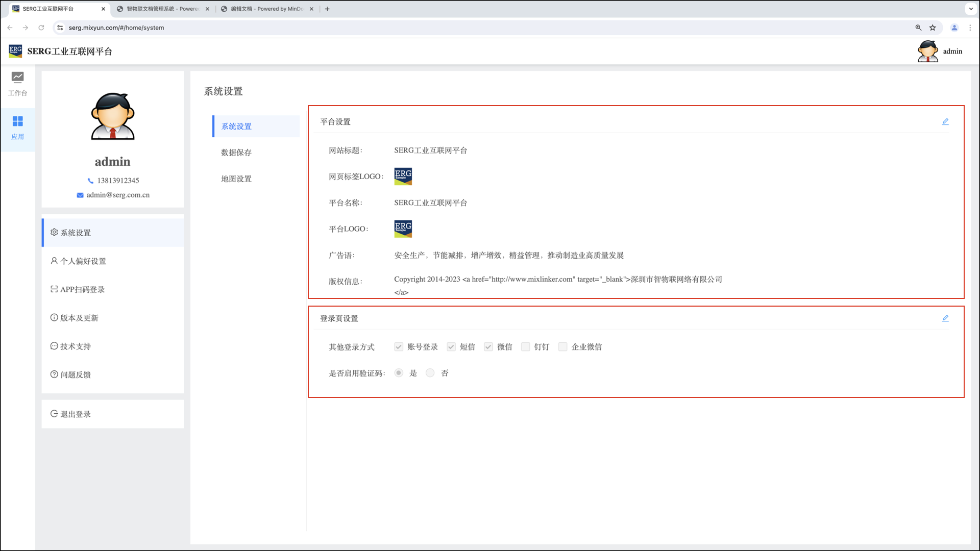Click edit pencil icon for 登录页设置
The width and height of the screenshot is (980, 551).
[945, 318]
